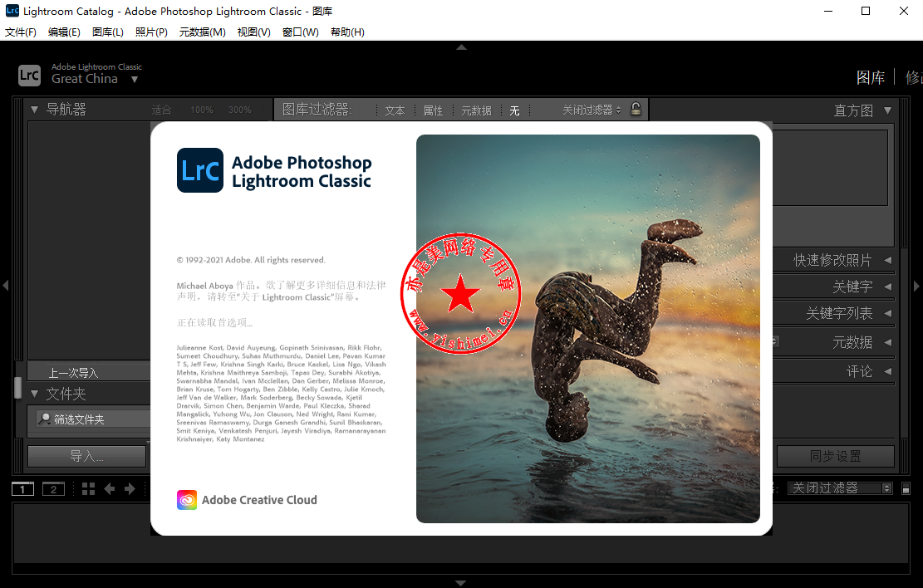The height and width of the screenshot is (588, 923).
Task: Click the splash screen diving photo
Action: point(588,328)
